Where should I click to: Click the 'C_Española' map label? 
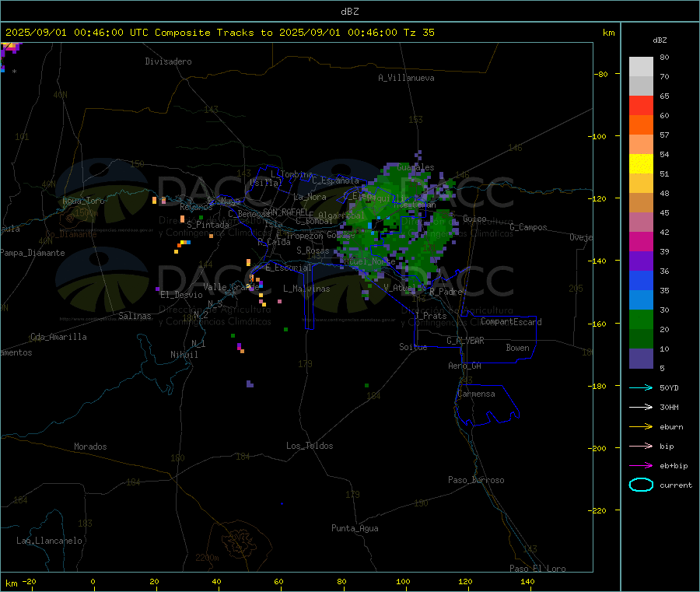coord(335,180)
